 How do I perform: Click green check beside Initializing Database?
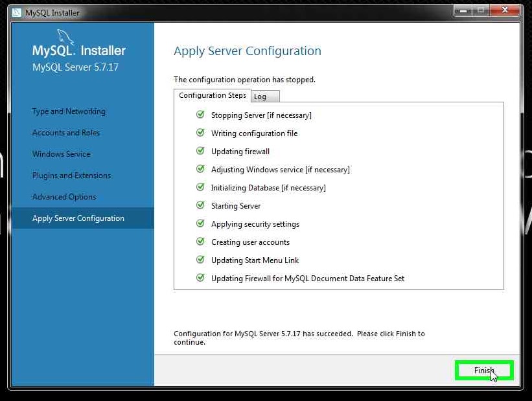pyautogui.click(x=200, y=187)
